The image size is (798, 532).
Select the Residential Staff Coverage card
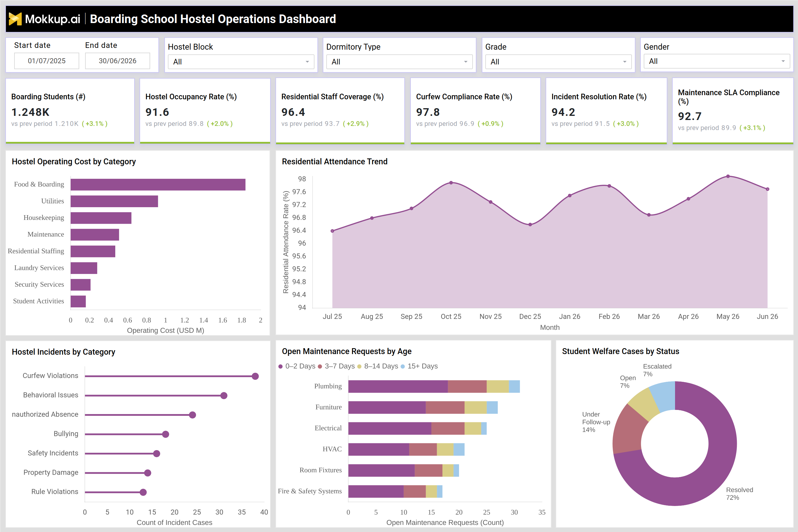340,111
